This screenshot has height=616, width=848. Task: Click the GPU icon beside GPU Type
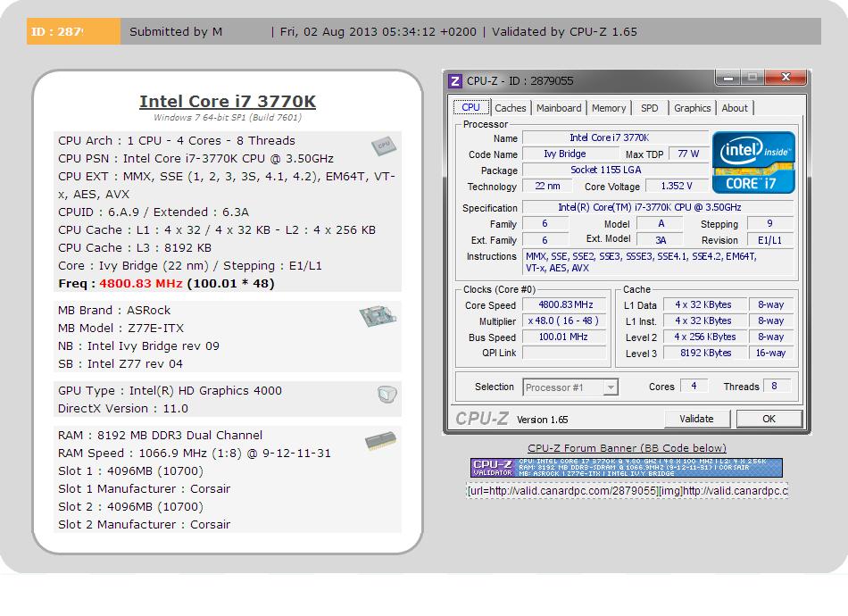click(x=387, y=394)
